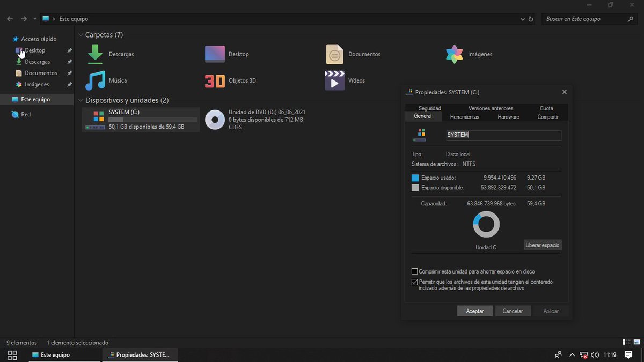Click the back navigation arrow
Screen dimensions: 644x362
(x=10, y=19)
